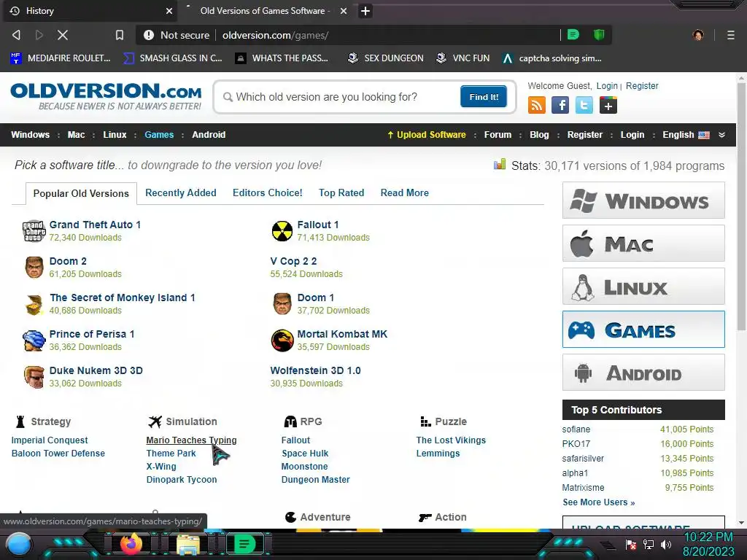Open the browser hamburger menu
The width and height of the screenshot is (747, 560).
(x=730, y=35)
